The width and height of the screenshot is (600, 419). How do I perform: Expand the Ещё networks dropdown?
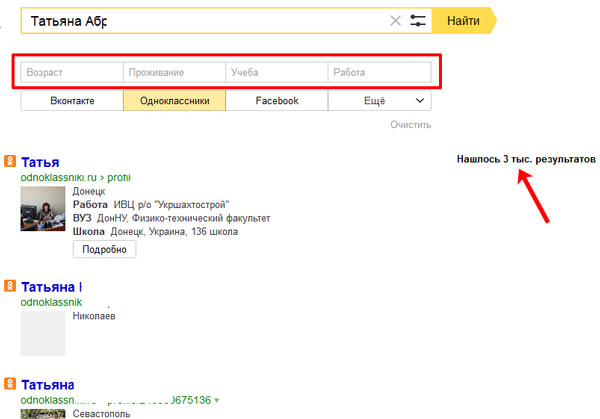pyautogui.click(x=380, y=101)
